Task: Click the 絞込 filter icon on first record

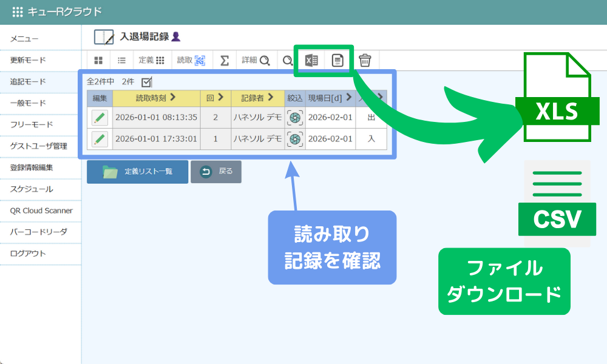Action: point(295,116)
